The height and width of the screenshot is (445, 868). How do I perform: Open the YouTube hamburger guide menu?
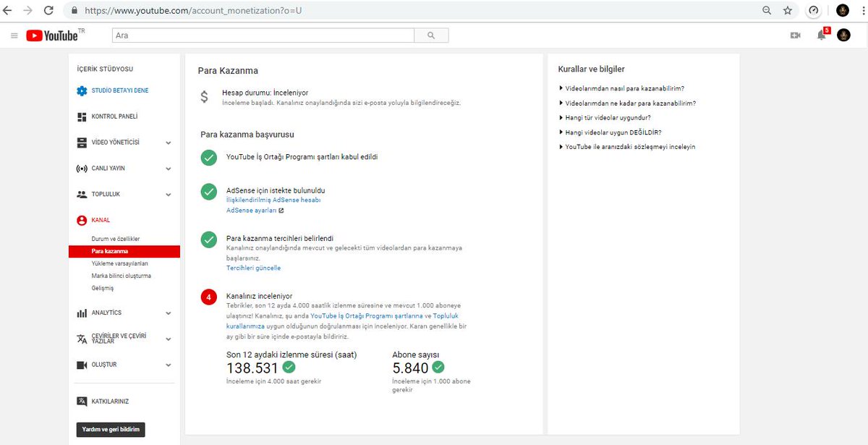pyautogui.click(x=14, y=35)
